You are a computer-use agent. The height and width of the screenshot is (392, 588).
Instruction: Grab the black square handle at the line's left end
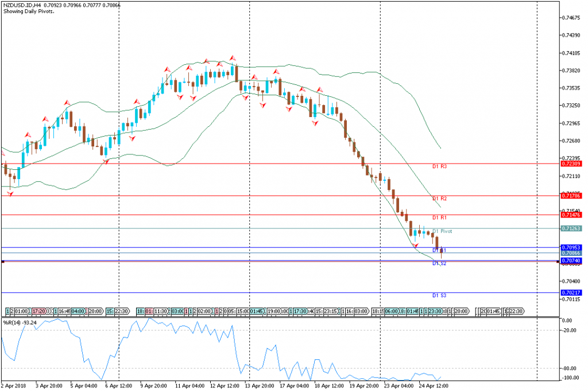coord(3,262)
